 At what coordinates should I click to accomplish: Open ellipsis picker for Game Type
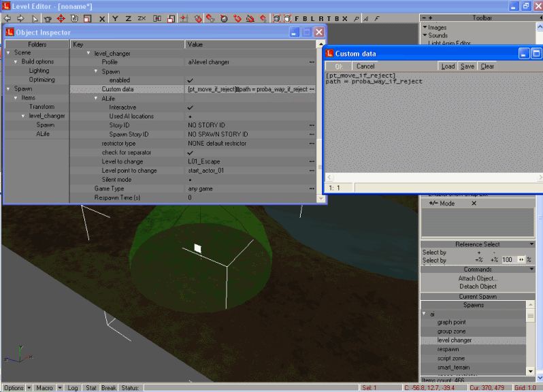312,189
